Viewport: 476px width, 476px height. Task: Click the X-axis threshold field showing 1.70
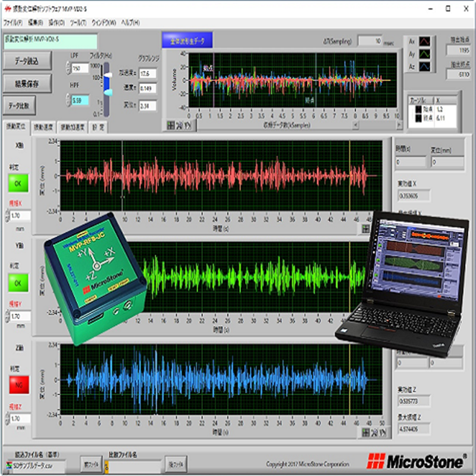click(x=20, y=215)
